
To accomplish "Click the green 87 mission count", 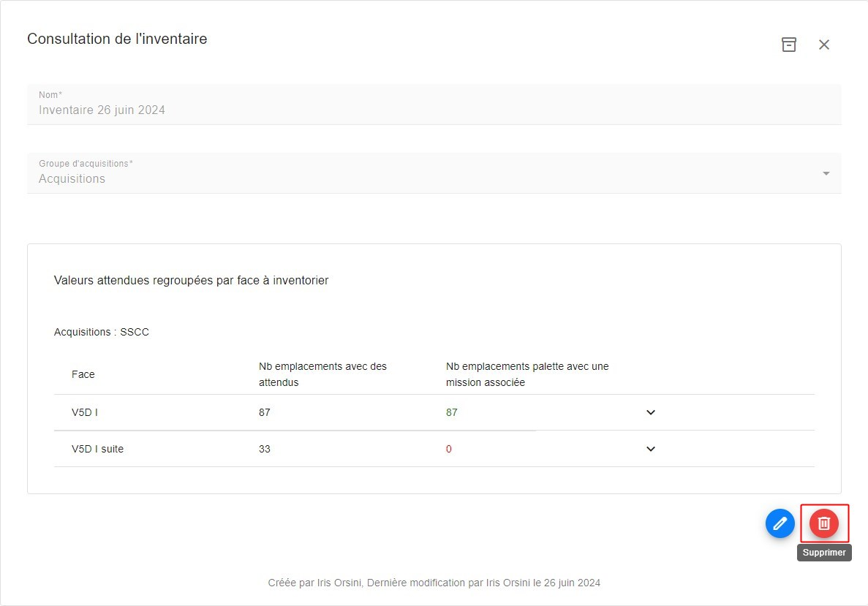I will pyautogui.click(x=452, y=412).
